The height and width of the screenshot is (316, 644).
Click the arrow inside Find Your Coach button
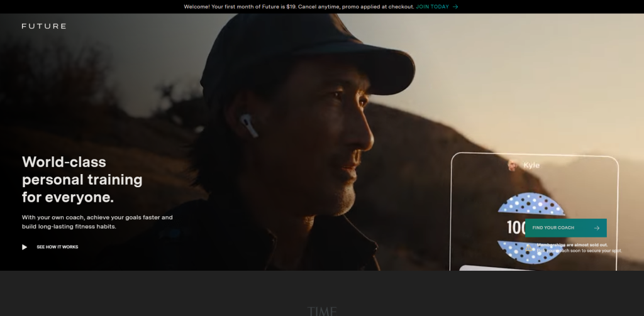point(596,228)
